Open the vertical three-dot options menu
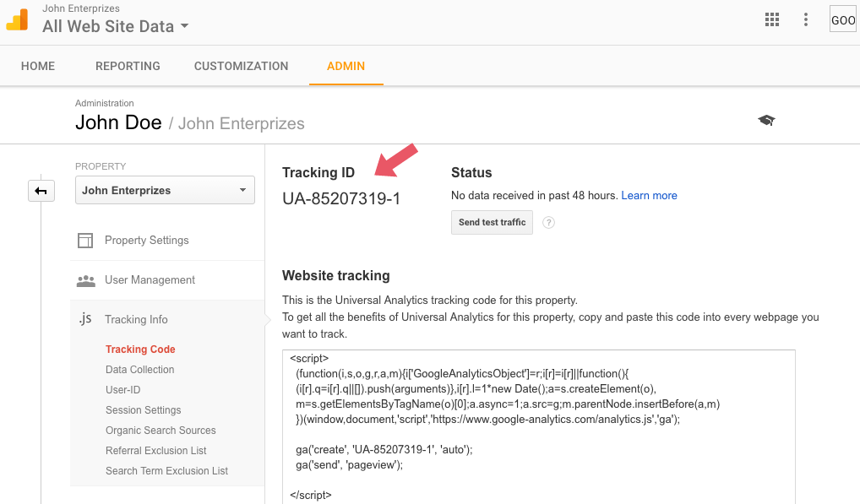Screen dimensions: 860x504 tap(805, 19)
